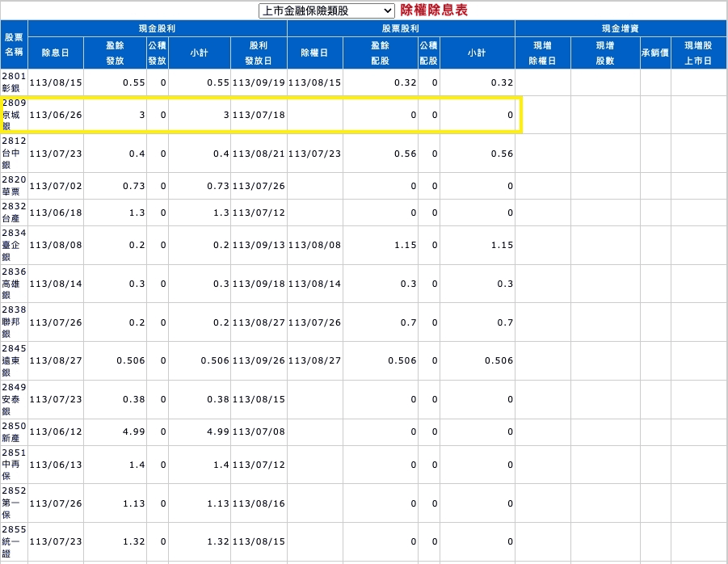Click 臺企銀 stock dividend subtotal 1.15
The height and width of the screenshot is (564, 728).
coord(502,245)
